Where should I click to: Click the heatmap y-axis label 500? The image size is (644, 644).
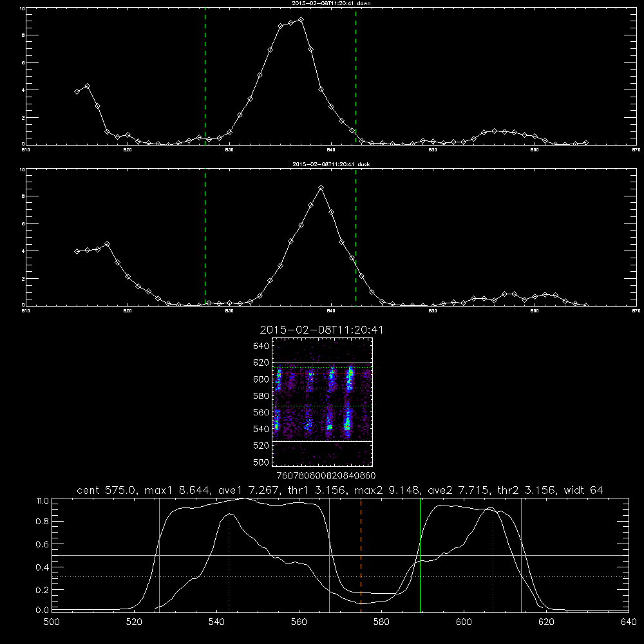tap(261, 462)
